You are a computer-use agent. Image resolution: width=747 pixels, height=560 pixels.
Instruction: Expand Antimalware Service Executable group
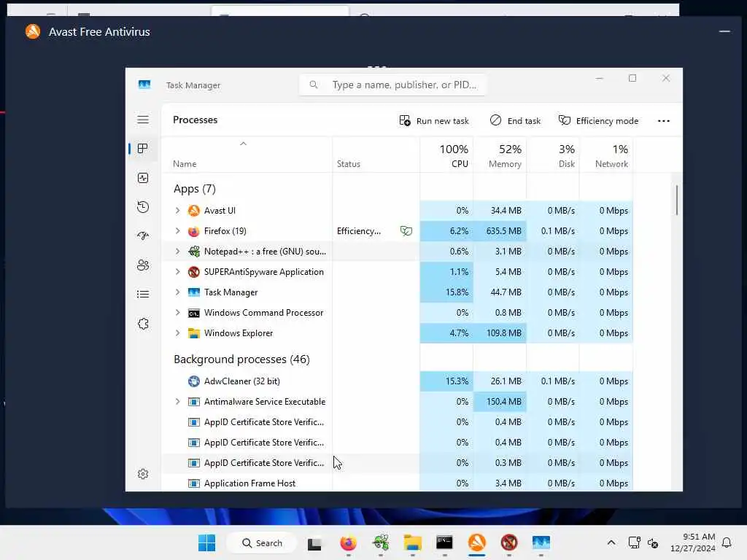pyautogui.click(x=177, y=402)
